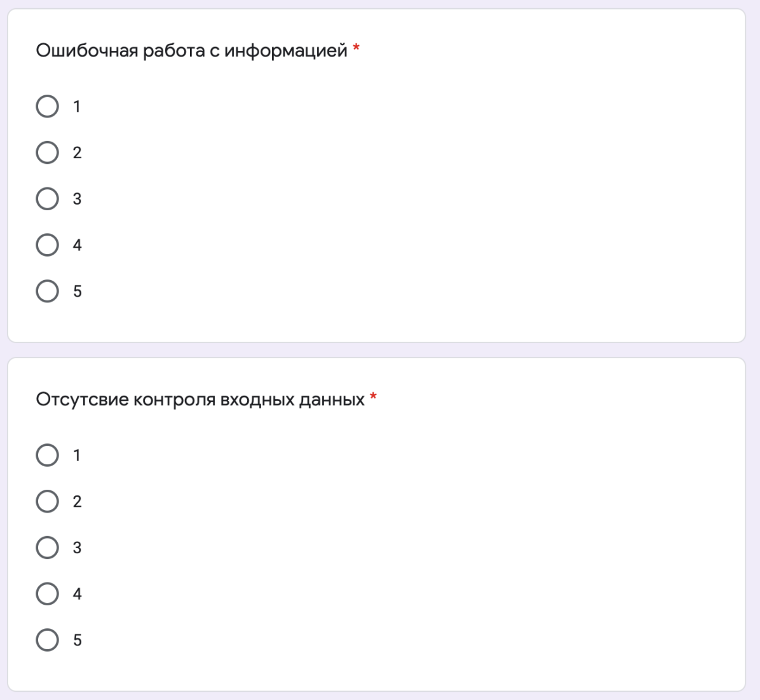
Task: Select rating 1 for Отсутсвие контроля входных данных
Action: [x=48, y=455]
